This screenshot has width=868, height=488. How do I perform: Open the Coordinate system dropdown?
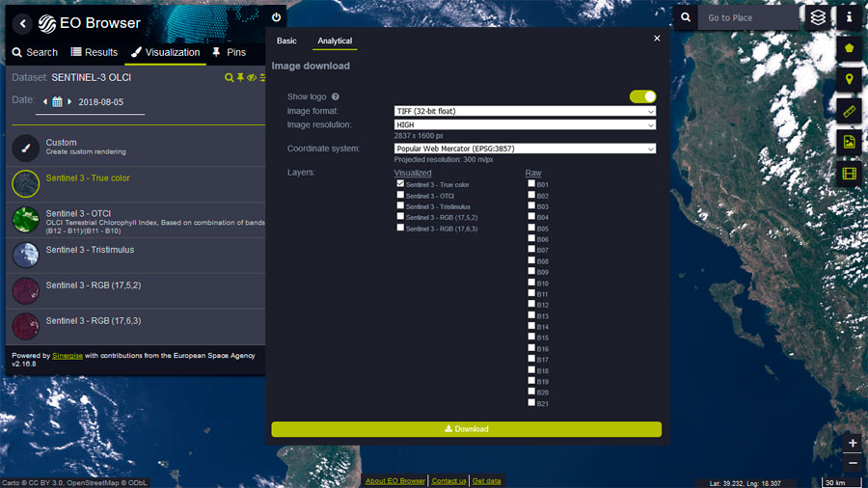pos(525,149)
